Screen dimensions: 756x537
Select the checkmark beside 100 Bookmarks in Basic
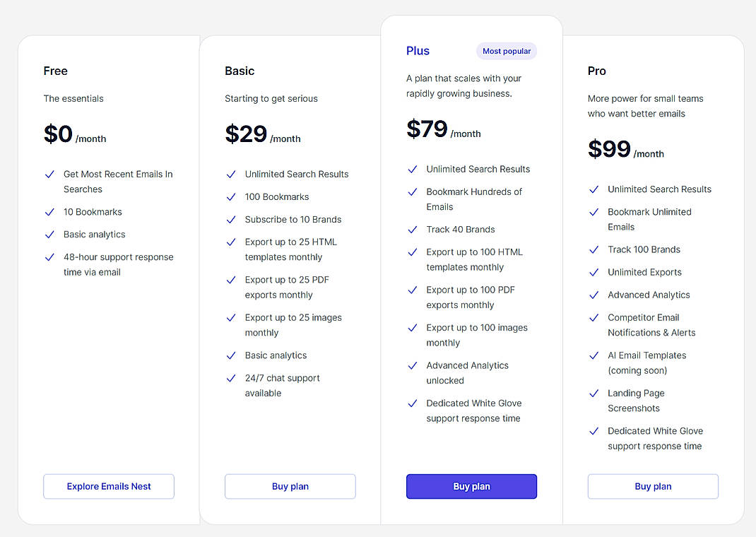(x=231, y=196)
